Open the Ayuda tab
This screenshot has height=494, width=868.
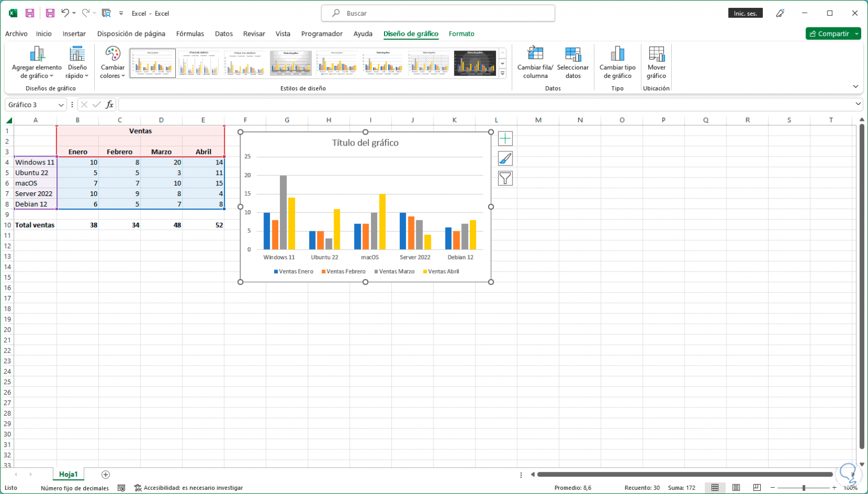click(363, 34)
